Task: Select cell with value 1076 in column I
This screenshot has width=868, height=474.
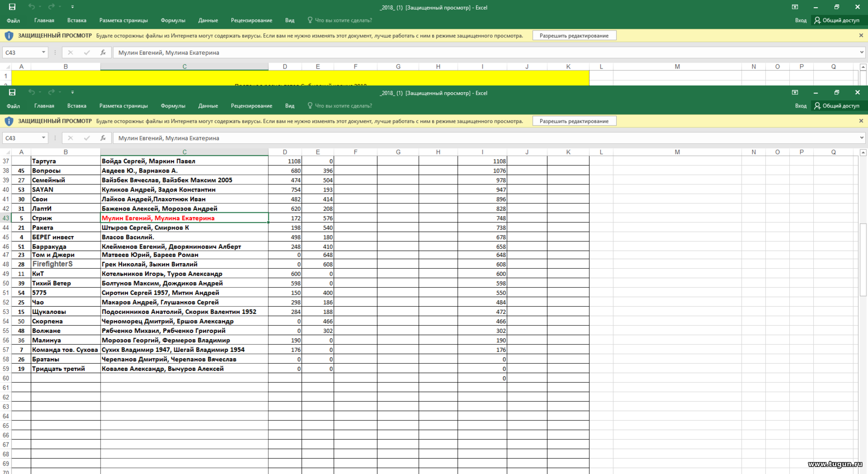Action: point(483,170)
